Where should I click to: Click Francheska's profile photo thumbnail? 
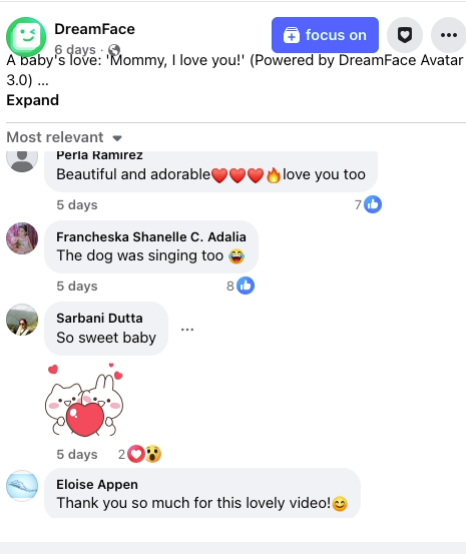(x=22, y=238)
